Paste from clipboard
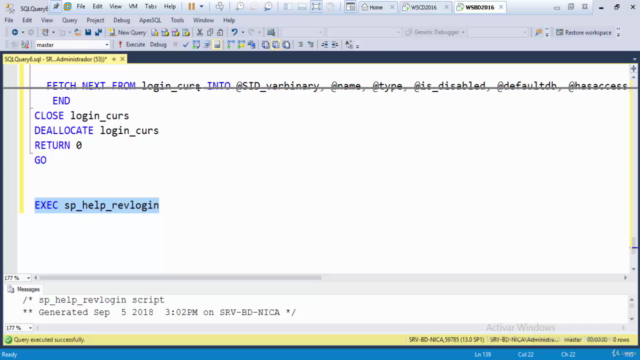Viewport: 640px width, 360px height. 220,32
